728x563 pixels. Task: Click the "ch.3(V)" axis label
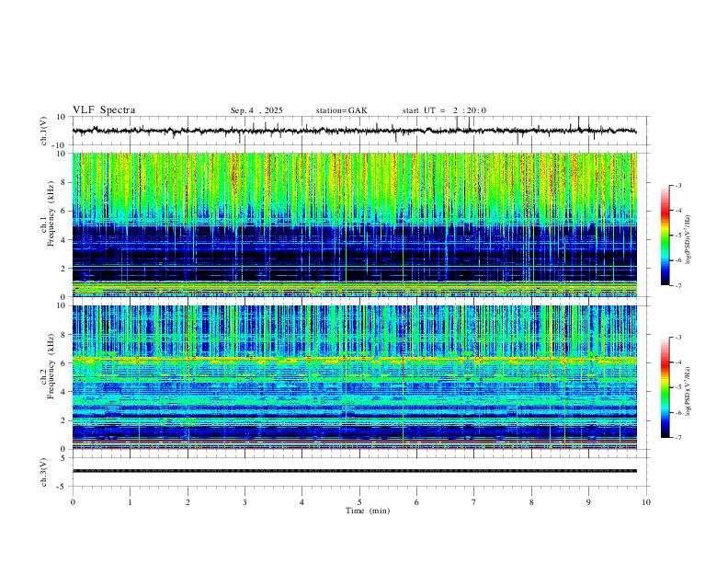44,473
